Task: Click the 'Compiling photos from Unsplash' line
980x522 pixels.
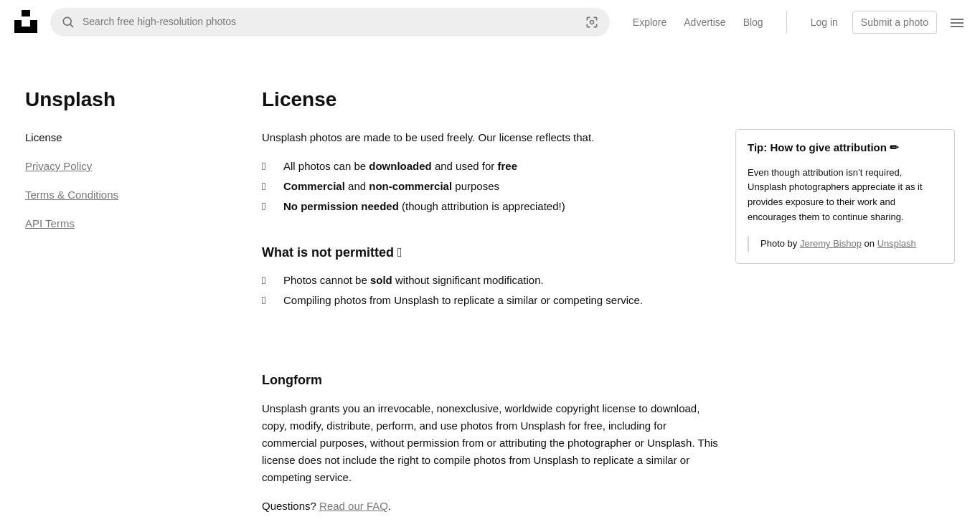Action: pos(463,300)
